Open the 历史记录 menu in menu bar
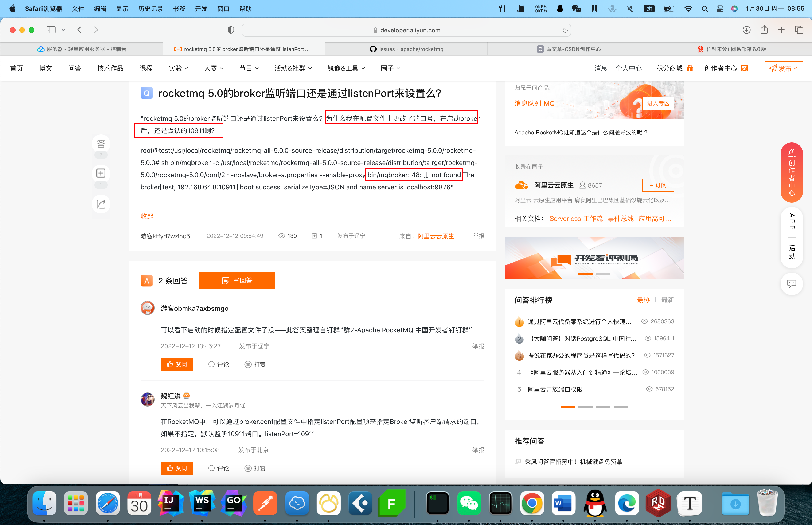Image resolution: width=812 pixels, height=525 pixels. (150, 8)
